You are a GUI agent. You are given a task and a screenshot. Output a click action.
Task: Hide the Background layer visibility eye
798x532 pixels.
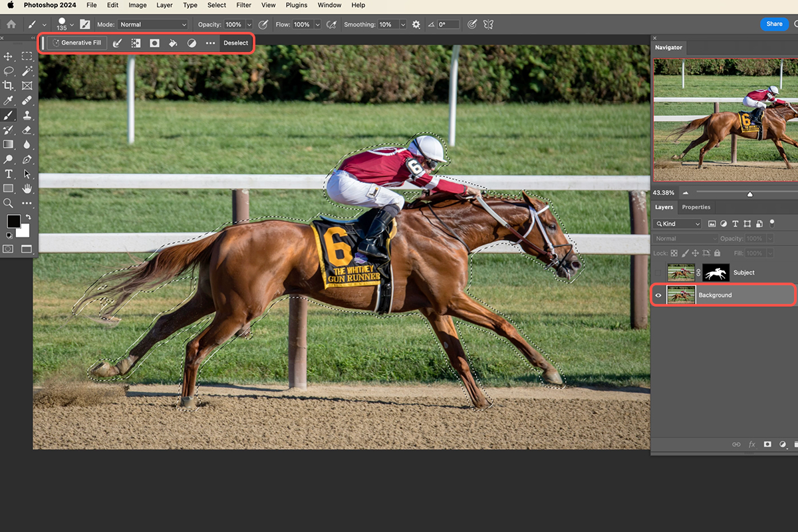(x=658, y=295)
